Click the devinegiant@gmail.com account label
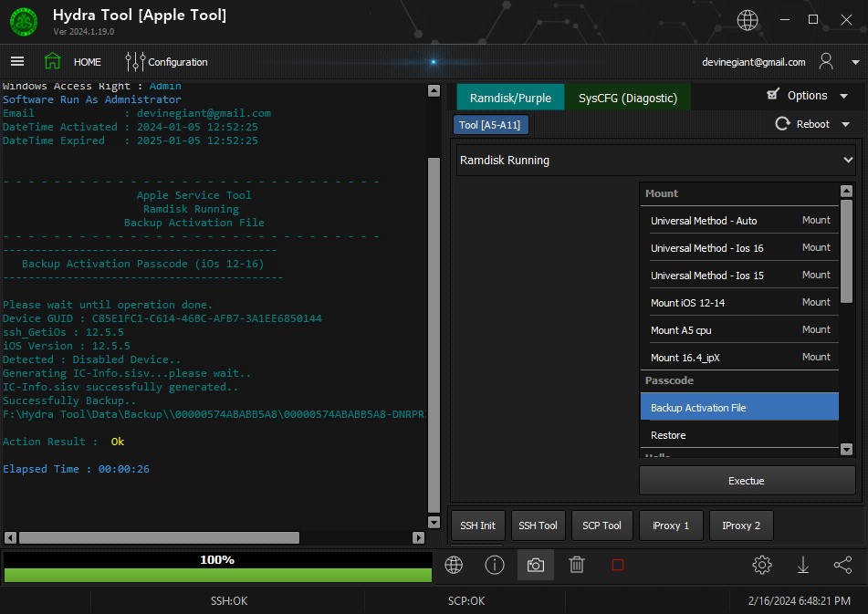 (753, 62)
